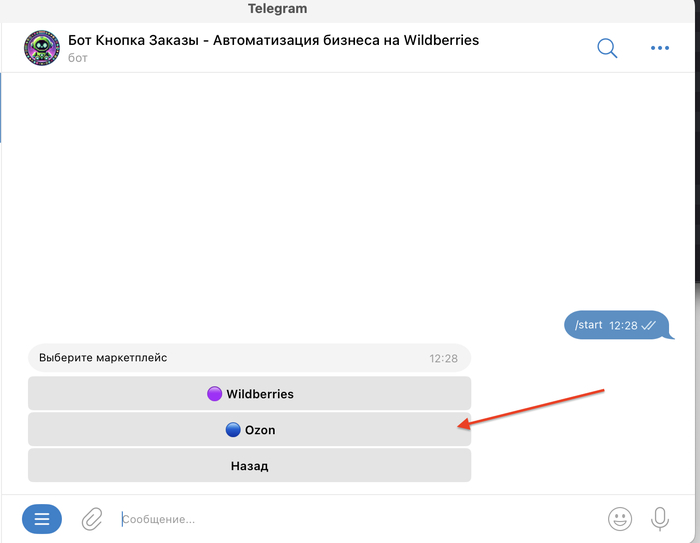Choose the Wildberries marketplace button
The height and width of the screenshot is (543, 700).
(250, 393)
